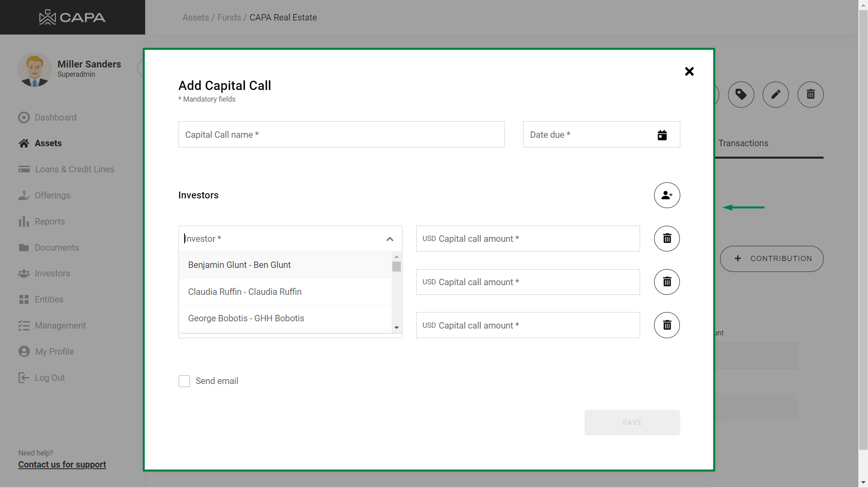Open the Date due calendar picker
The width and height of the screenshot is (868, 488).
(662, 135)
